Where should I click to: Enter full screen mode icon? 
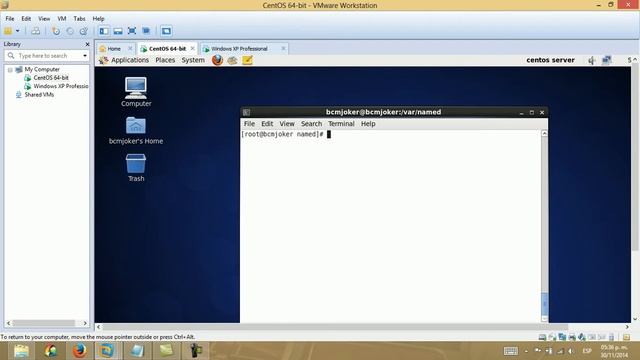[x=132, y=31]
